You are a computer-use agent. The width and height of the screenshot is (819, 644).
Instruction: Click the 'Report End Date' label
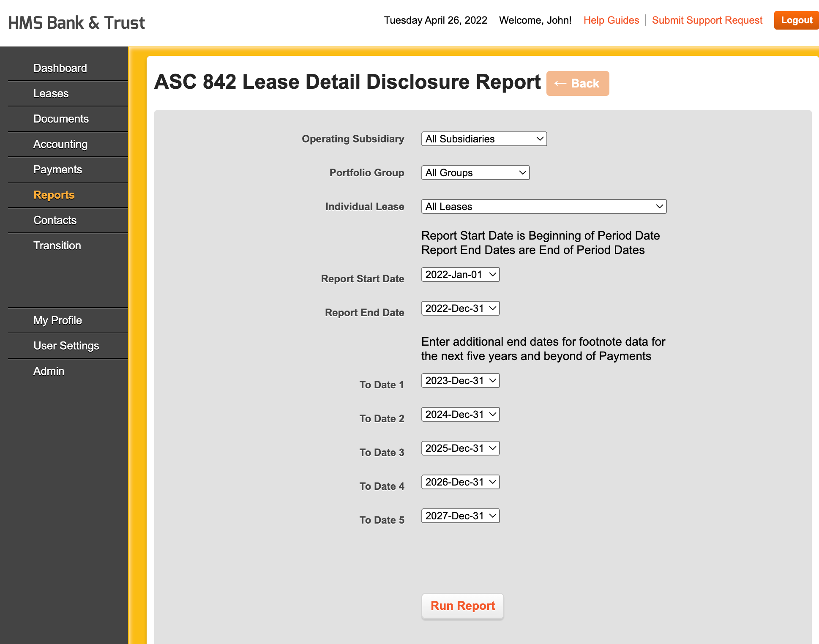pyautogui.click(x=364, y=313)
